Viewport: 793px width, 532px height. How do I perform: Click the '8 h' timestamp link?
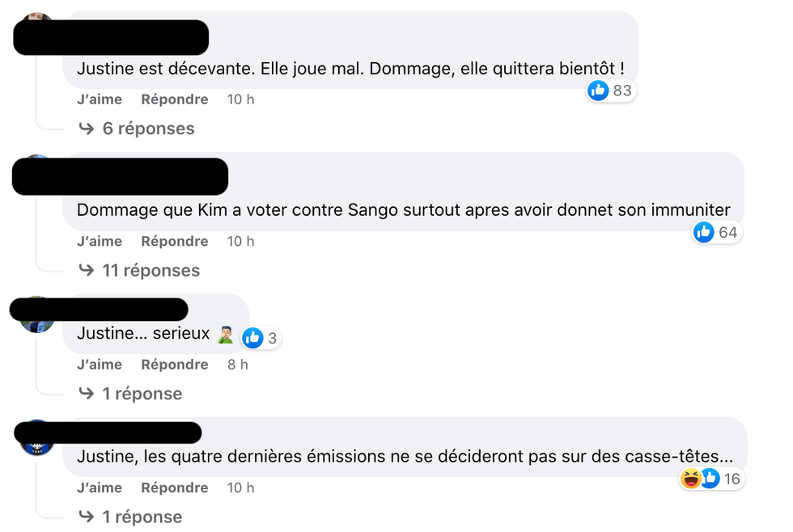pos(237,364)
